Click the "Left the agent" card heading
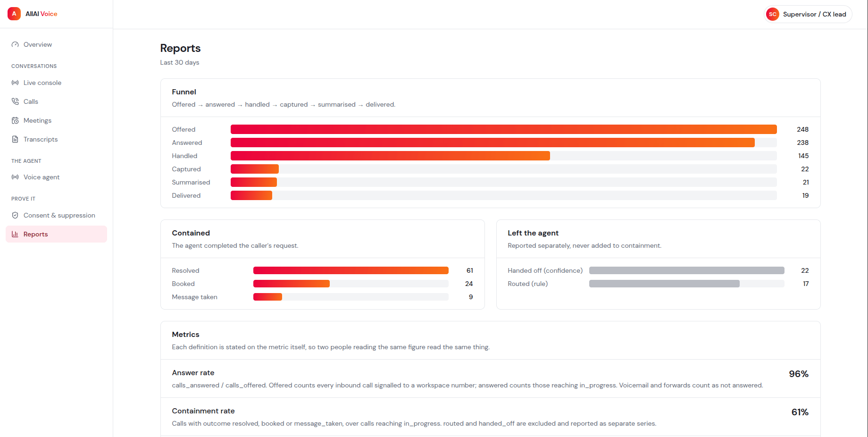Viewport: 868px width, 437px height. [x=533, y=233]
